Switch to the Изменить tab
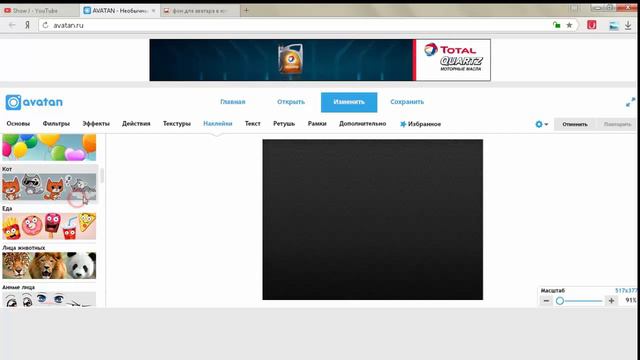The width and height of the screenshot is (640, 360). click(x=349, y=102)
